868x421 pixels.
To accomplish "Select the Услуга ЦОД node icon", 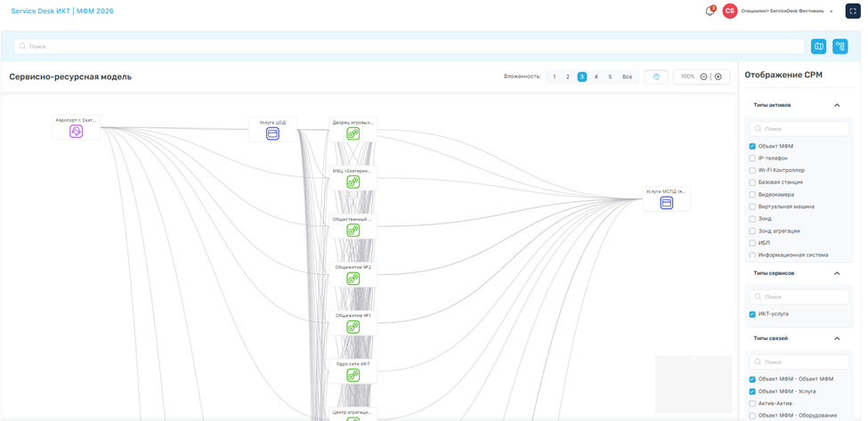I will coord(272,134).
